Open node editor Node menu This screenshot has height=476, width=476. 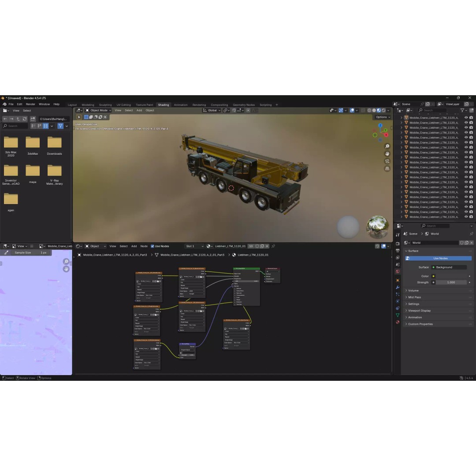coord(144,246)
